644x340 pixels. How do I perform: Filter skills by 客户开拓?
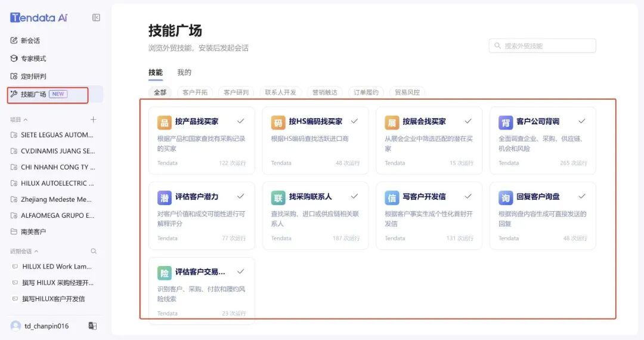click(x=194, y=92)
